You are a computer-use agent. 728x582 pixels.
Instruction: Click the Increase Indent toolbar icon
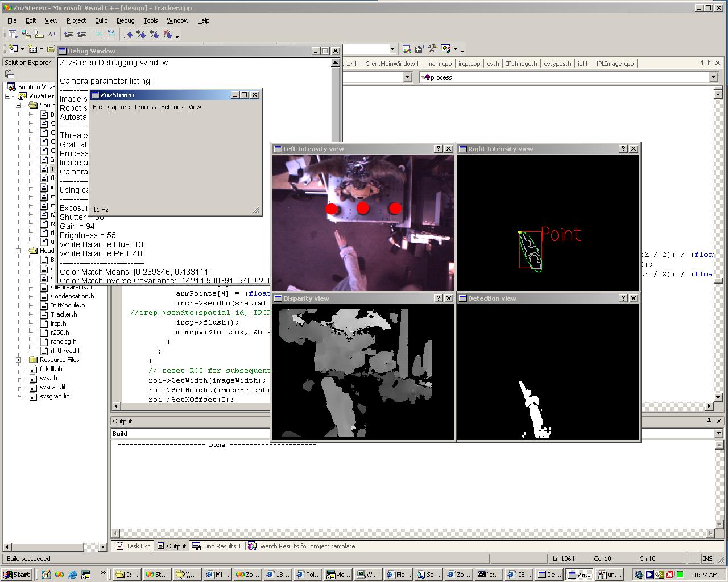click(82, 35)
